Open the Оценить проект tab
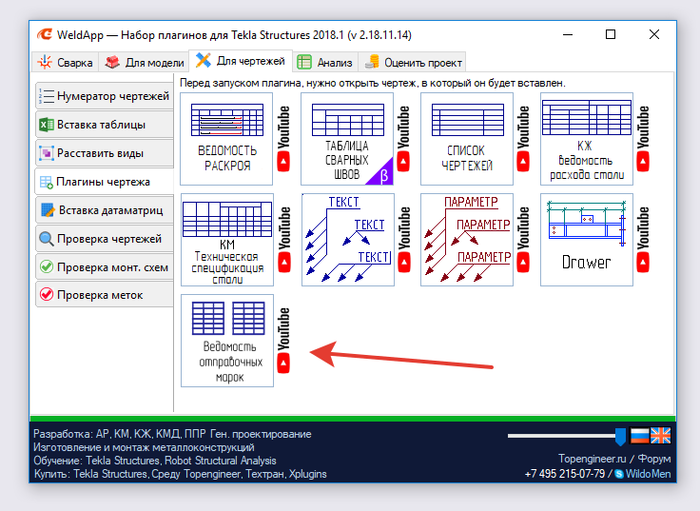Screen dimensions: 700x511 click(413, 62)
